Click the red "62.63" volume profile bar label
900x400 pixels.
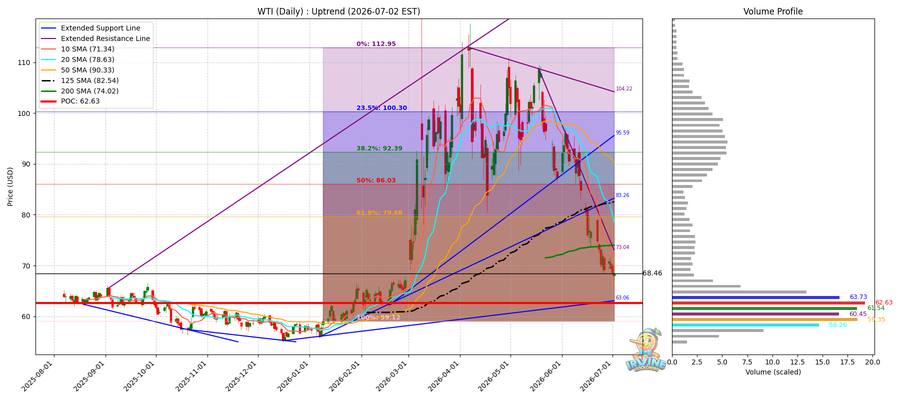[883, 302]
